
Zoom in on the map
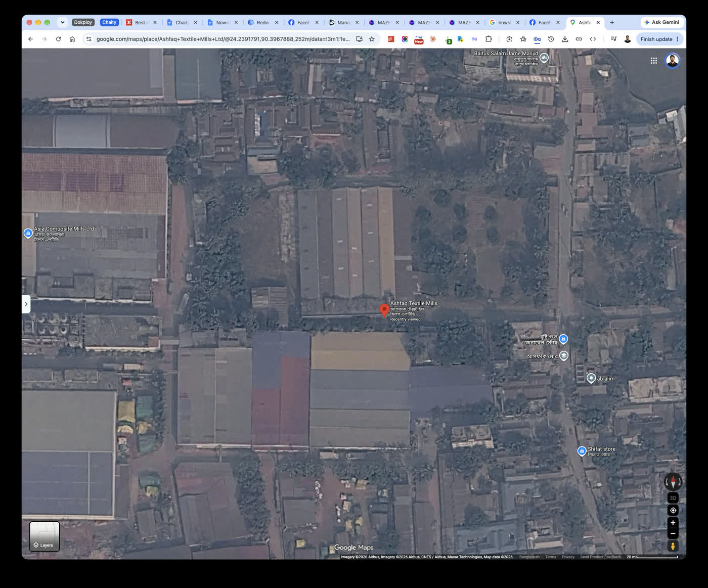(673, 523)
